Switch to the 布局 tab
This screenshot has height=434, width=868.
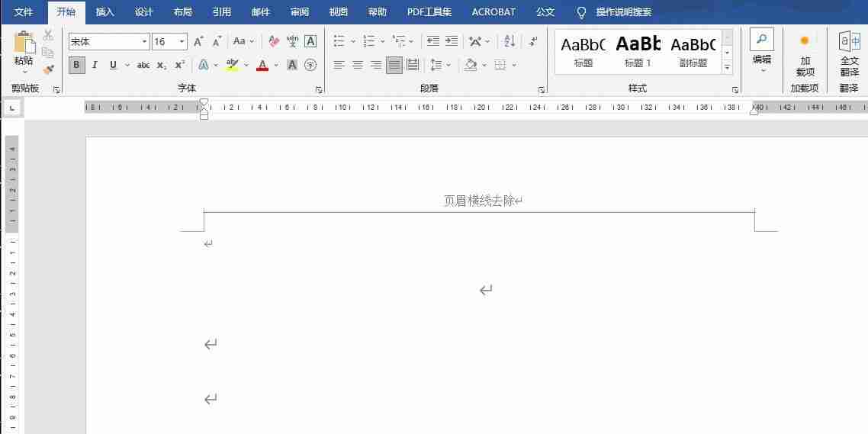pos(183,12)
